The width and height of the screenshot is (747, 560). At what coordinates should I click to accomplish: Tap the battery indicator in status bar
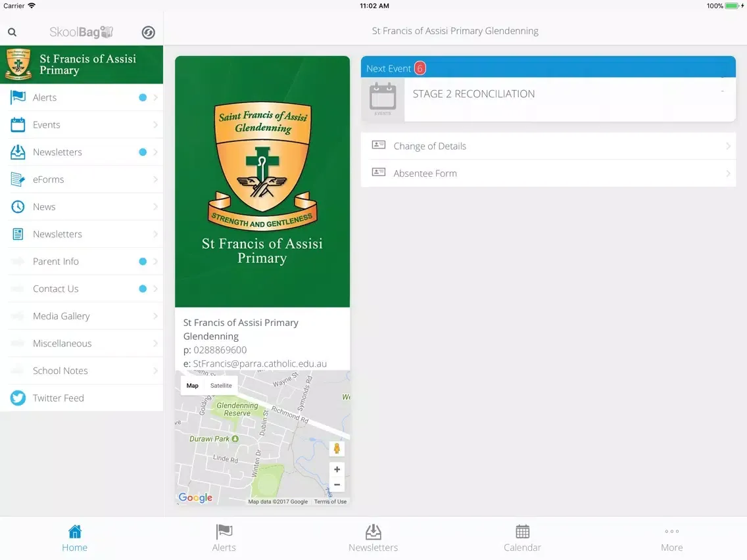tap(732, 6)
